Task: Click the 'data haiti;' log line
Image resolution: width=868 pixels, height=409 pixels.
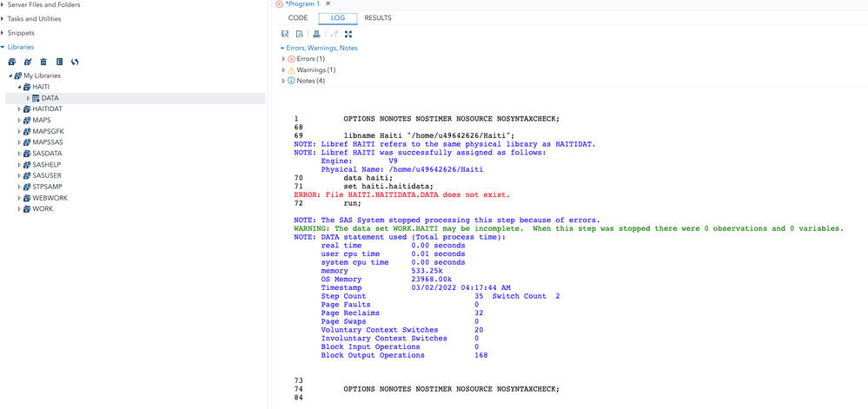Action: coord(368,178)
